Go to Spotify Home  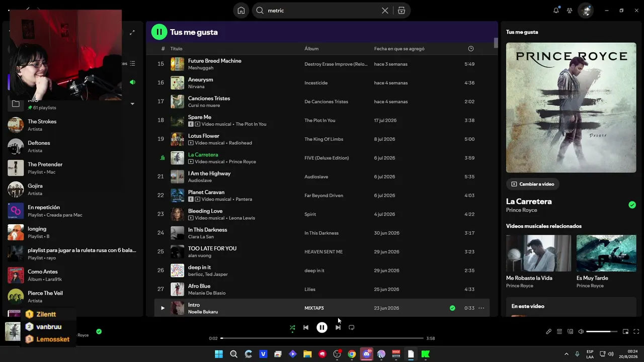coord(241,11)
